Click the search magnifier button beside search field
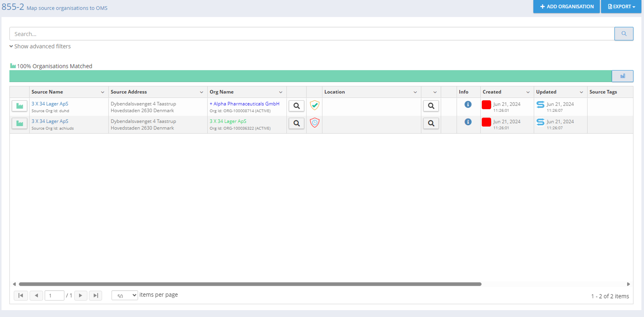The width and height of the screenshot is (644, 317). (623, 34)
